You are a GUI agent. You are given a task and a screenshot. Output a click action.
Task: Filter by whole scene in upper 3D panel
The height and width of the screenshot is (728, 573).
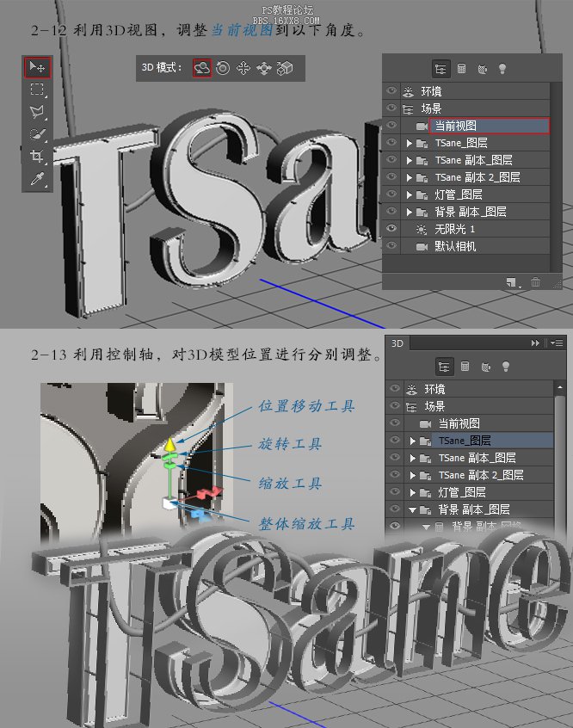(x=441, y=69)
